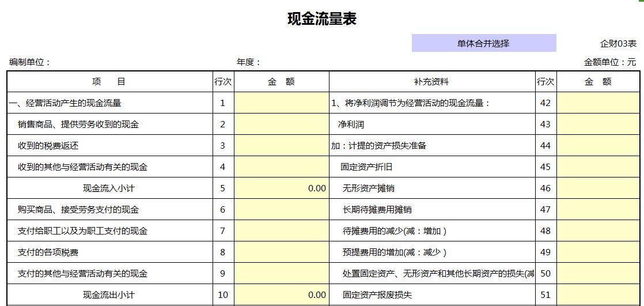Click amount cell for 长期待摊费用摊销
The image size is (644, 306).
coord(598,210)
